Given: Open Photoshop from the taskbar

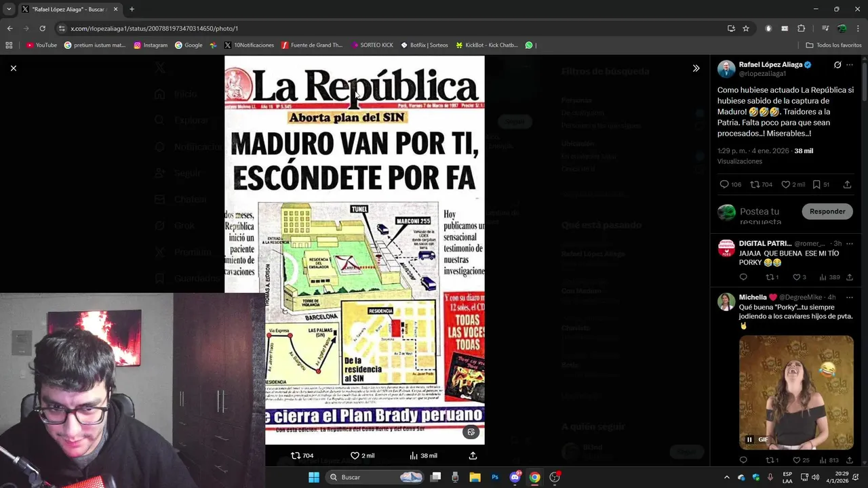Looking at the screenshot, I should coord(495,477).
